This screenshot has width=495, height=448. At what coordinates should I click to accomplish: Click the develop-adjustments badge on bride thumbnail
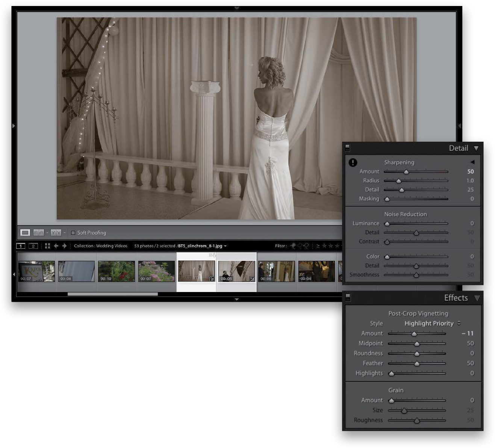click(x=212, y=279)
